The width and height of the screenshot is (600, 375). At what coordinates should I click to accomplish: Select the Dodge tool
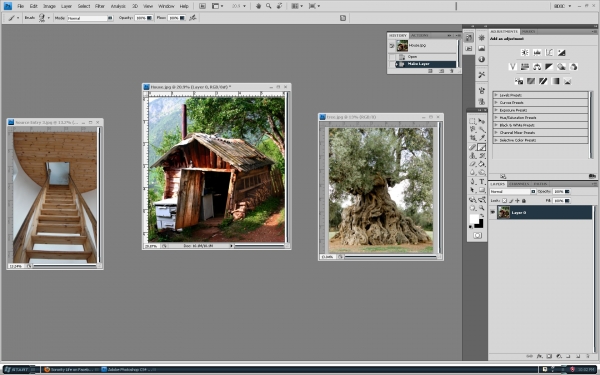482,173
